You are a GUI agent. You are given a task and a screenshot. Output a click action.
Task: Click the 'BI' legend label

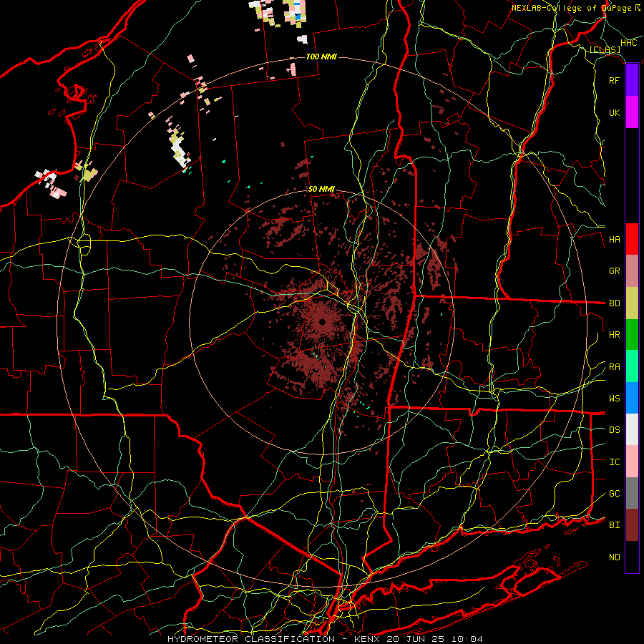point(614,525)
